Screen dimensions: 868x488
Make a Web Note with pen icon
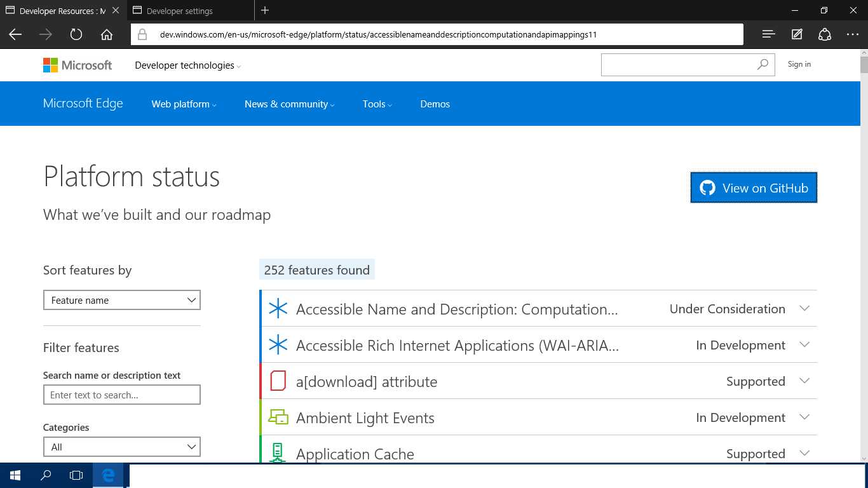click(x=797, y=34)
